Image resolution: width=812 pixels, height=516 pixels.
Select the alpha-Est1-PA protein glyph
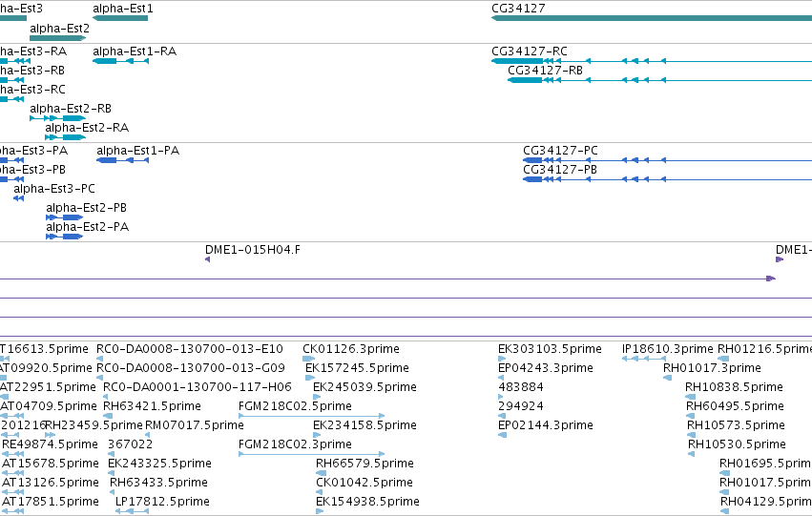click(123, 160)
